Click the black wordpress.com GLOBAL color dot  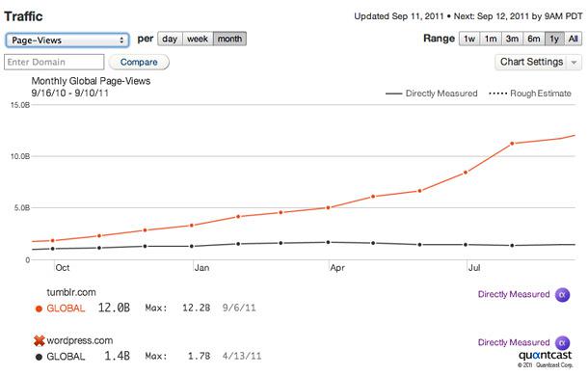tap(39, 357)
